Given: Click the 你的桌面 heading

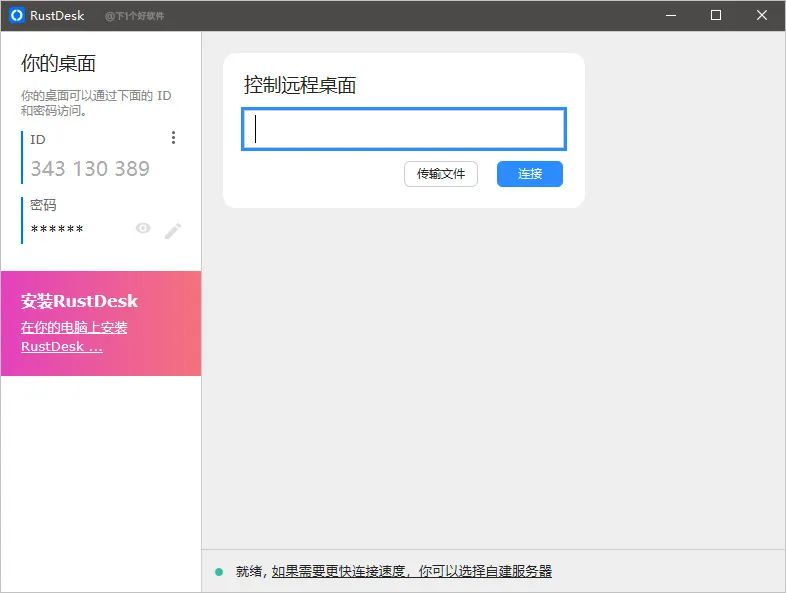Looking at the screenshot, I should pos(58,64).
